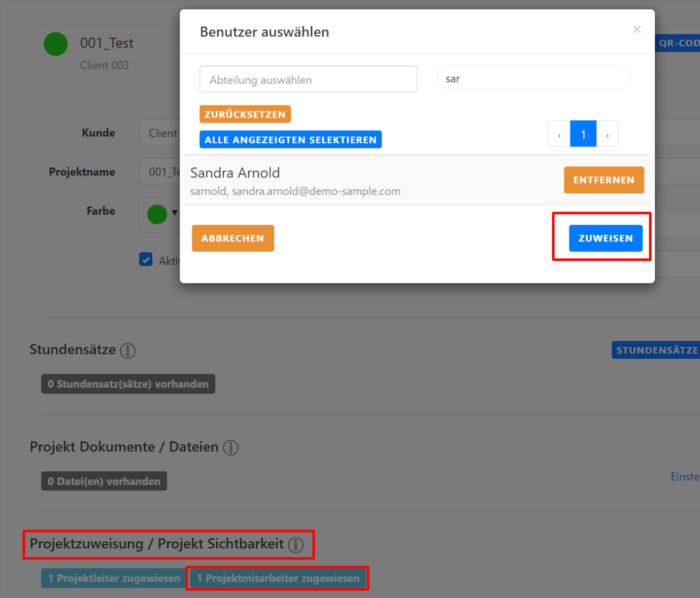Pick the green Farbe color swatch

tap(157, 214)
